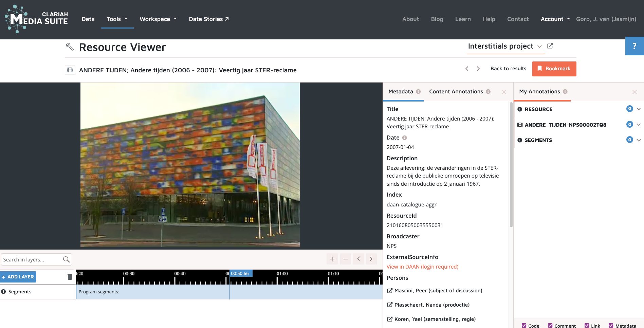The image size is (644, 328).
Task: Expand the RESOURCE annotations section
Action: tap(639, 109)
